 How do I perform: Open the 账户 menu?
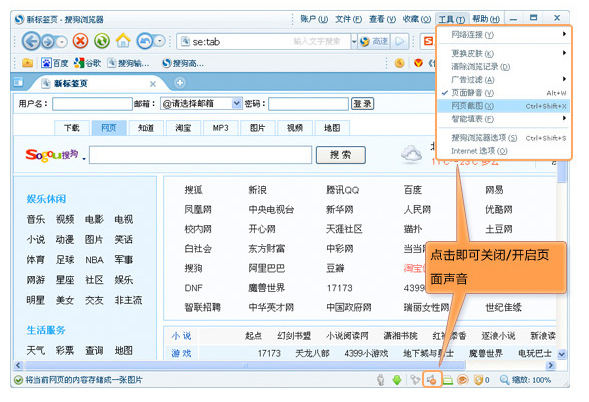[314, 19]
